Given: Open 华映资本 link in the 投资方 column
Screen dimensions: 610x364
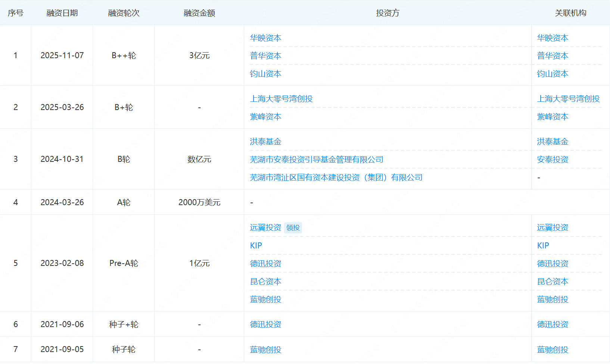Looking at the screenshot, I should [x=265, y=38].
